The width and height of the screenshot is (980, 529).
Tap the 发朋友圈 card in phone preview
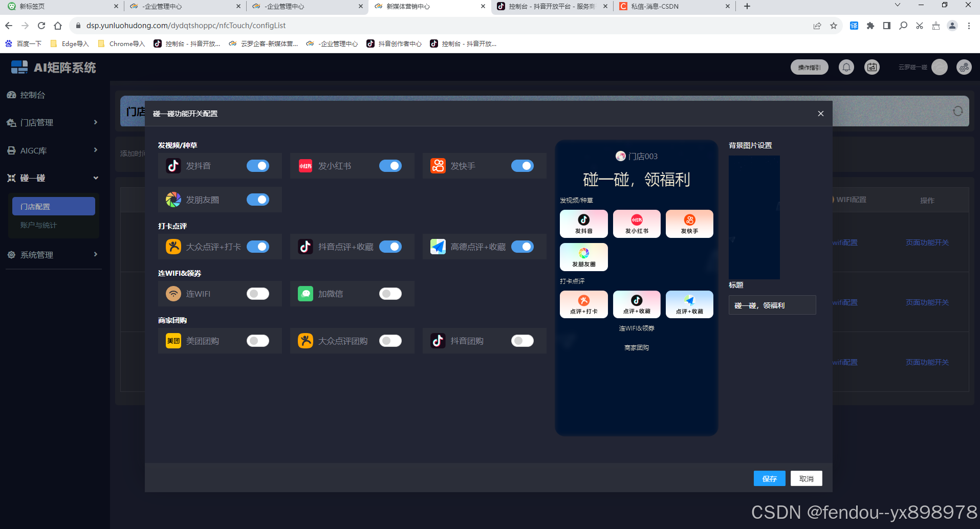coord(584,257)
